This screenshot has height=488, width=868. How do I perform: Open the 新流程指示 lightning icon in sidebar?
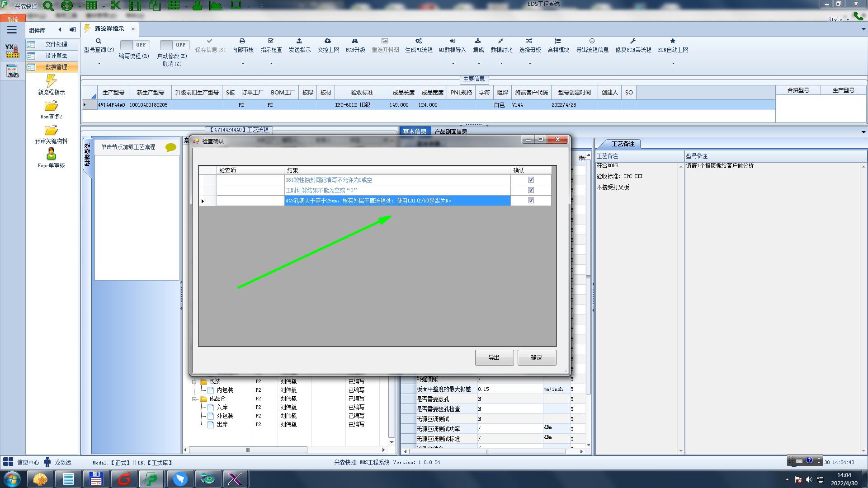(51, 81)
